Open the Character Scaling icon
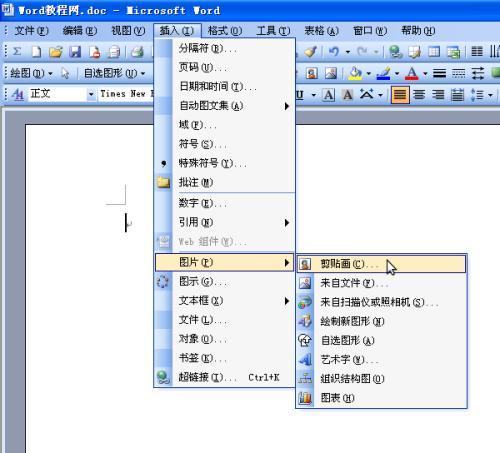The height and width of the screenshot is (453, 500). (x=367, y=95)
